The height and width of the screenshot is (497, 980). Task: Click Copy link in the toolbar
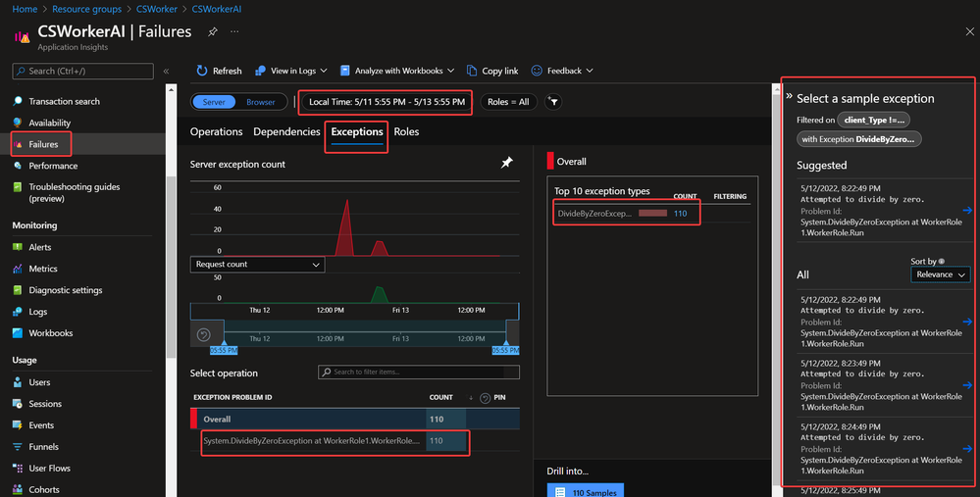point(492,71)
